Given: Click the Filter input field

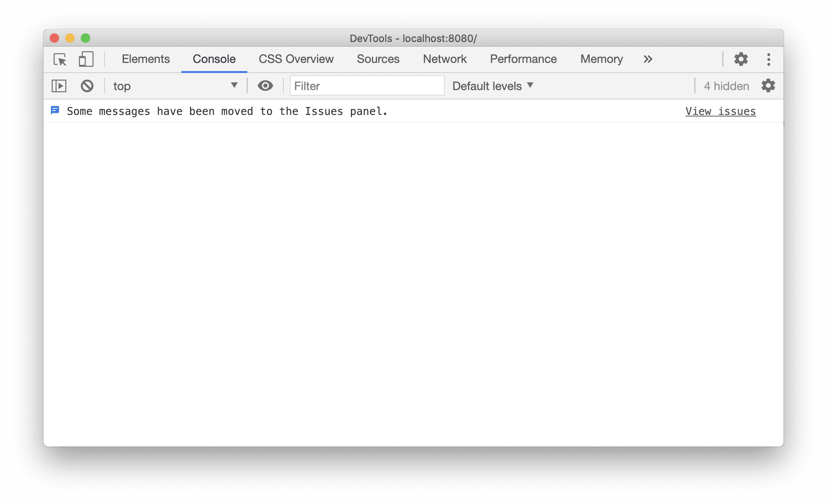Looking at the screenshot, I should coord(363,85).
